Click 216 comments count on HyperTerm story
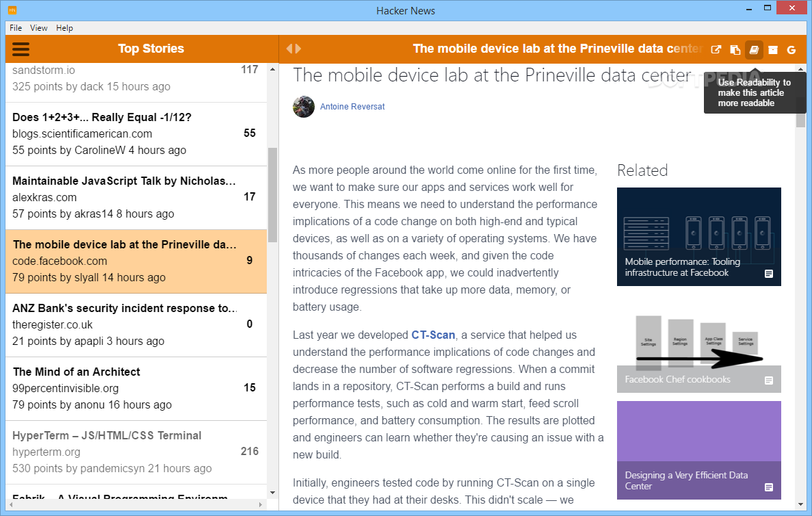This screenshot has height=516, width=812. click(x=250, y=452)
